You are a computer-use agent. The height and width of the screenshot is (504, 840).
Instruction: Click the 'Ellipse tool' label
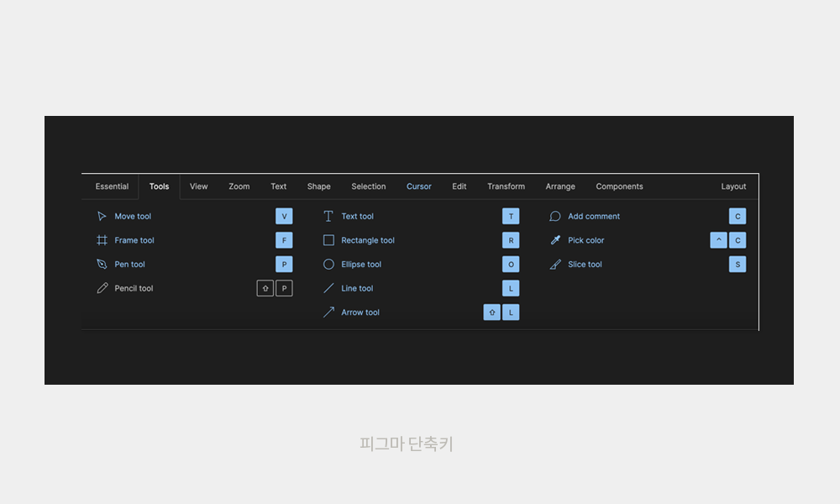(361, 264)
